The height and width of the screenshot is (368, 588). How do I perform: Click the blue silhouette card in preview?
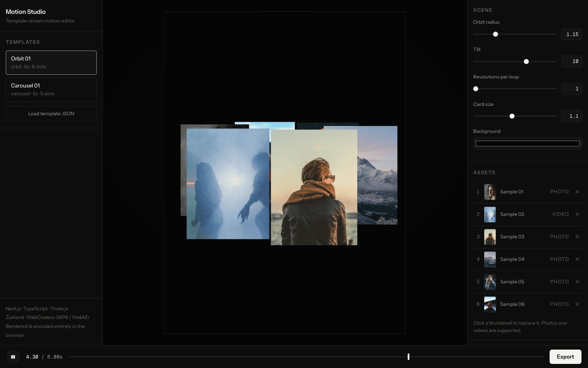(228, 184)
